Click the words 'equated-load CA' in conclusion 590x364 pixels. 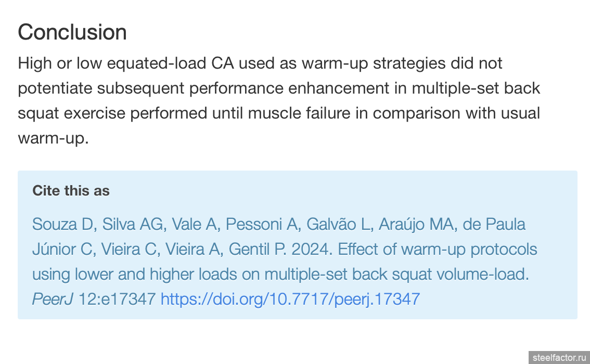point(171,63)
